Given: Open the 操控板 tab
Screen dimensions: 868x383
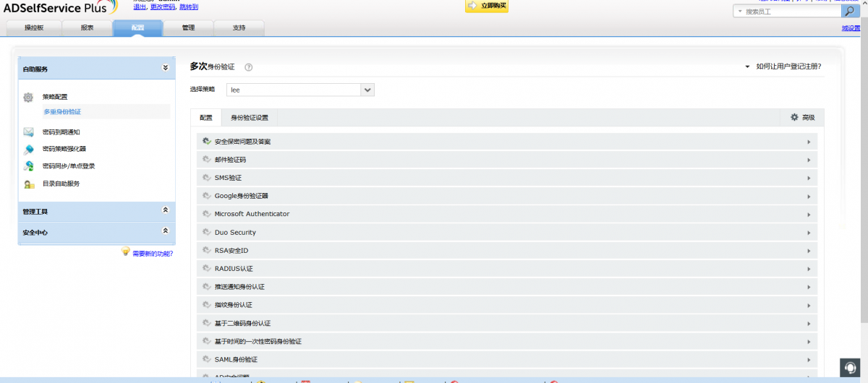Looking at the screenshot, I should coord(34,27).
